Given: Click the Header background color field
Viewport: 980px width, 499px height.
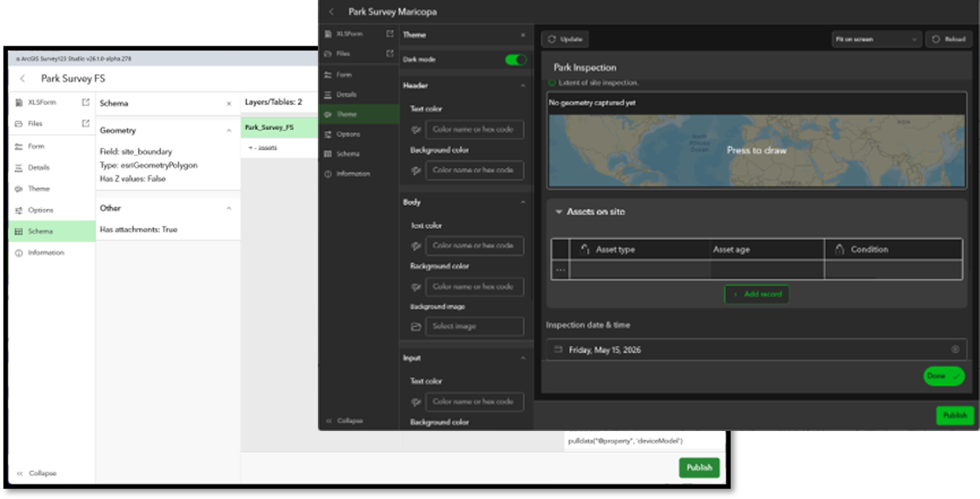Looking at the screenshot, I should coord(474,170).
